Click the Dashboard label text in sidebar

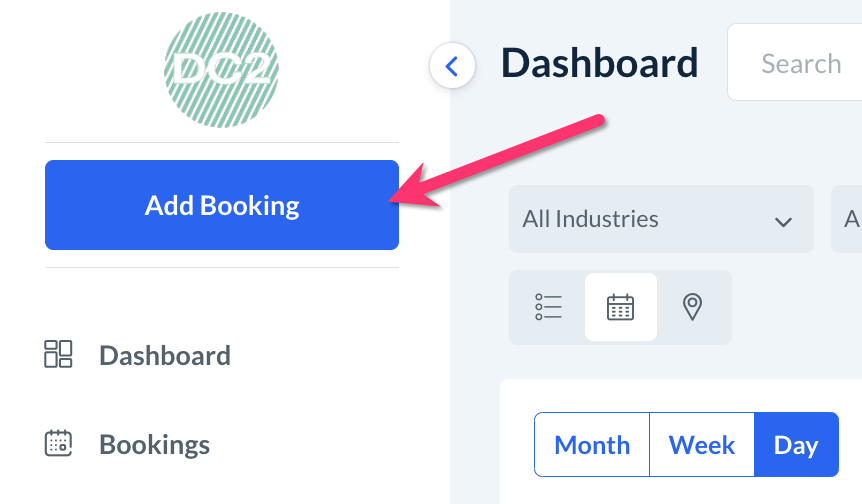[165, 355]
